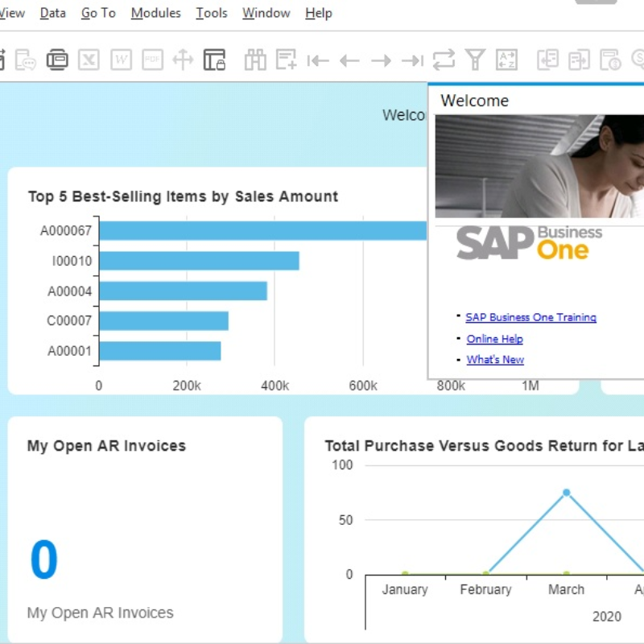Jump to the last data record
Screen dimensions: 644x644
point(412,60)
